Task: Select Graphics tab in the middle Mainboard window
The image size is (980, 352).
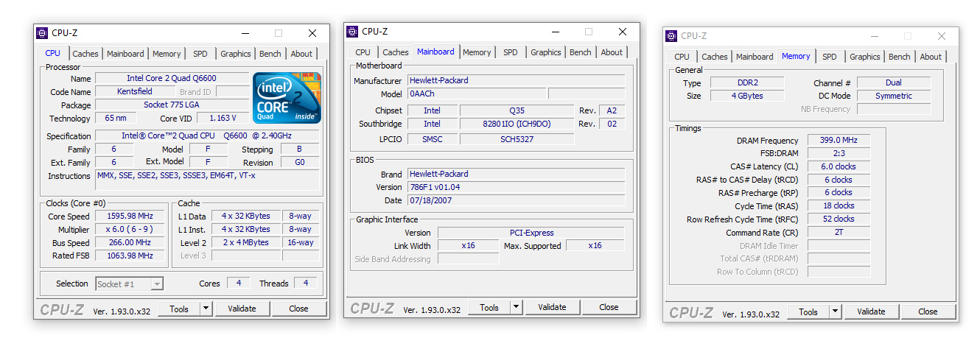Action: click(546, 52)
